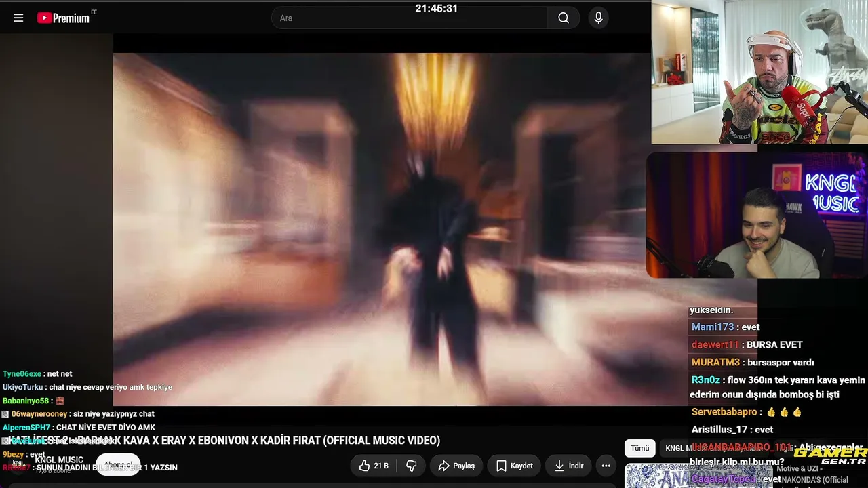Dislike the video with the thumbs-down icon
This screenshot has width=868, height=488.
(411, 466)
